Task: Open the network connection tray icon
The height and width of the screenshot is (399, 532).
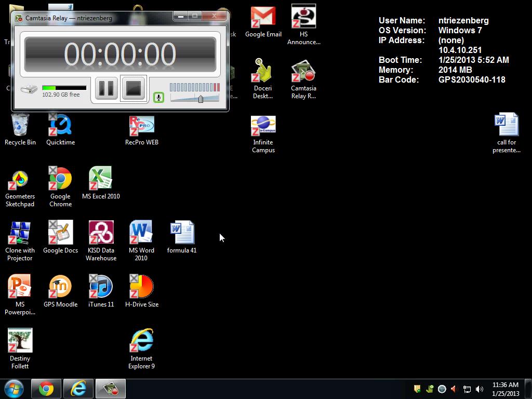Action: pos(467,389)
